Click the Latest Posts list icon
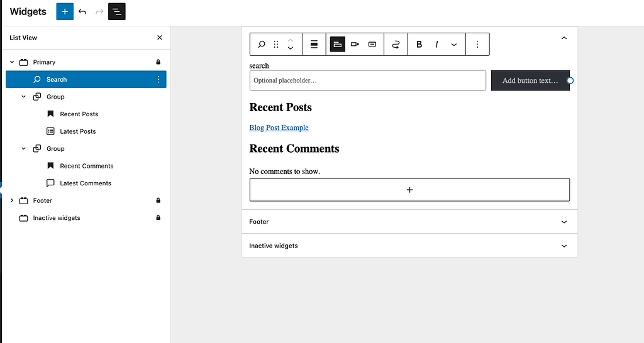Viewport: 644px width, 343px height. coord(50,131)
